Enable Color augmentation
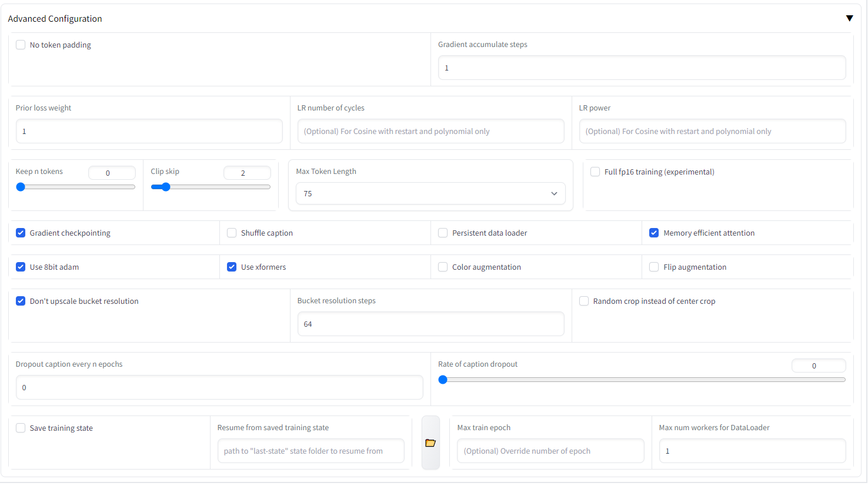The image size is (868, 486). click(x=443, y=267)
